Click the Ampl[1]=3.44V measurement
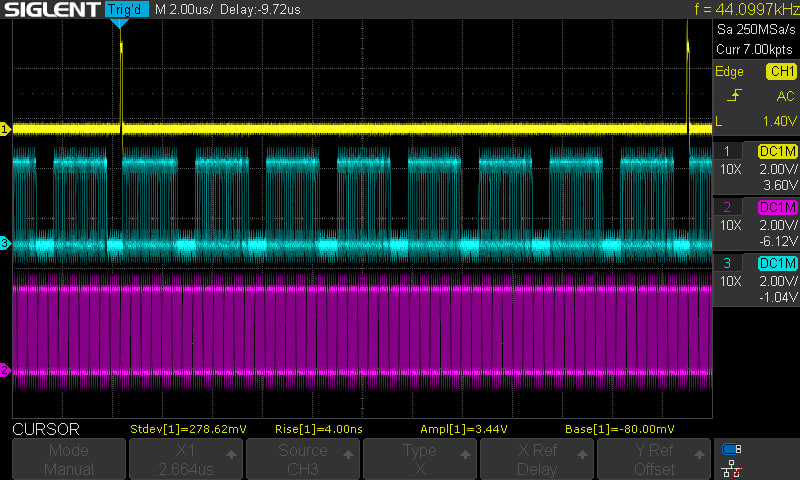Image resolution: width=800 pixels, height=480 pixels. 464,429
